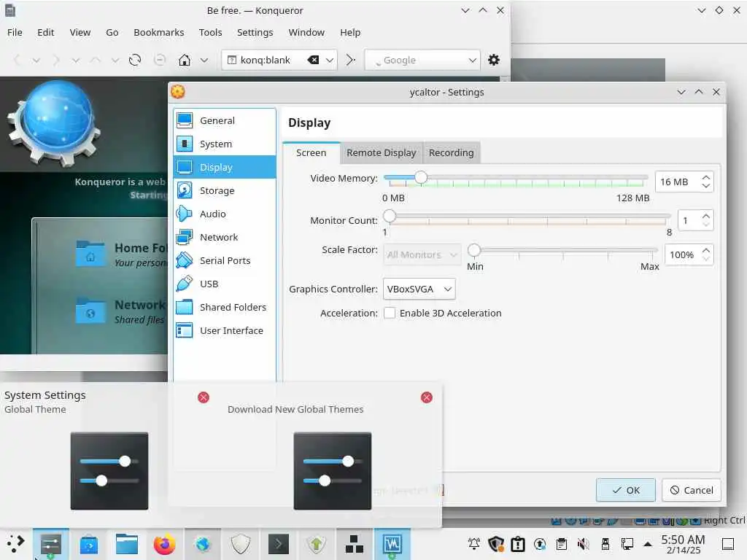This screenshot has height=560, width=747.
Task: Show hidden system tray icons arrow
Action: (x=648, y=544)
